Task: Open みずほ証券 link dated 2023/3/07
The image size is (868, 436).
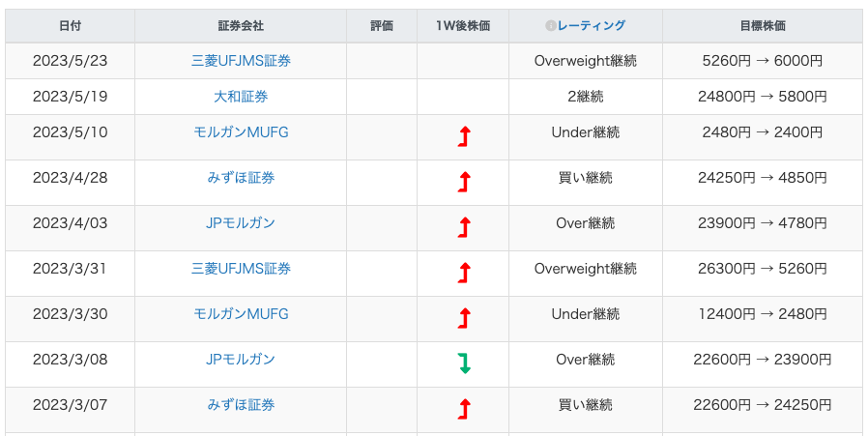Action: click(x=241, y=405)
